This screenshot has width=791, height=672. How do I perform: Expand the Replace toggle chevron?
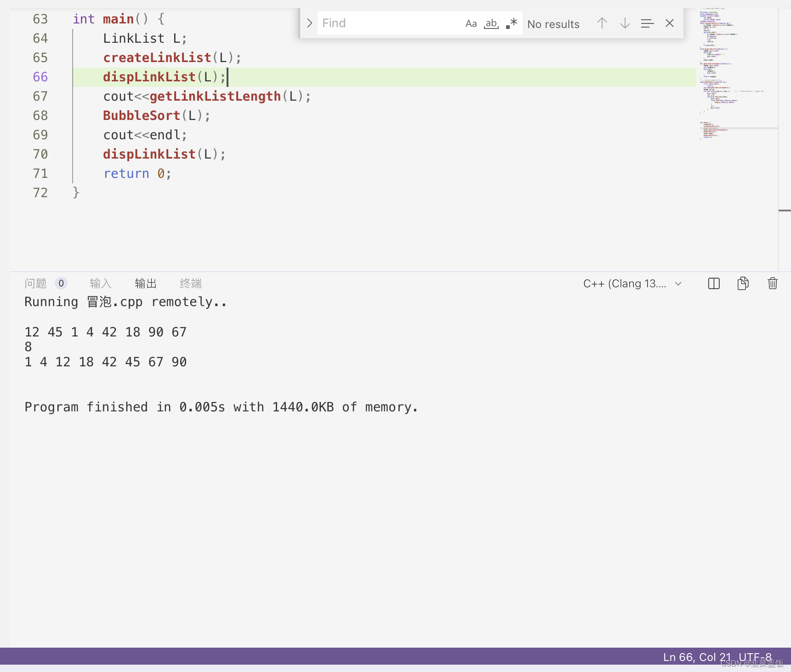(309, 23)
